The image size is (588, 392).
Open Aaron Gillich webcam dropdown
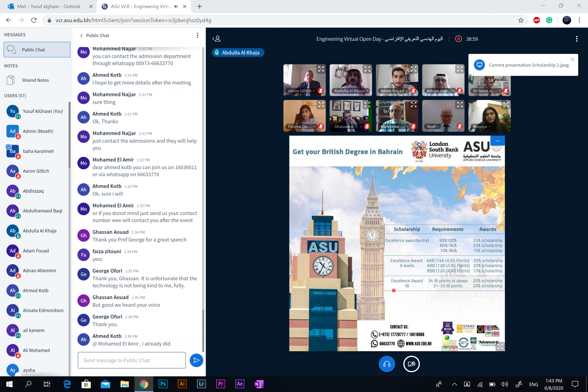pos(301,91)
